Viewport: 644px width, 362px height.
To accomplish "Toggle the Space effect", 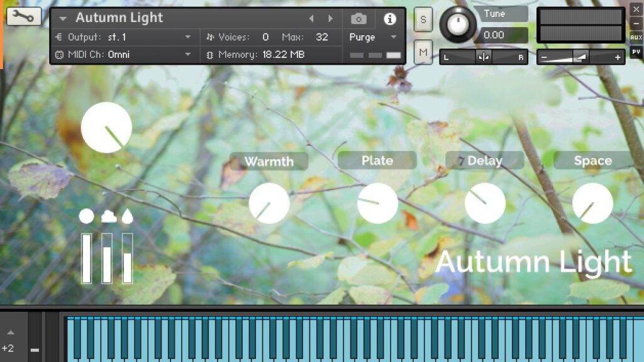I will pyautogui.click(x=593, y=161).
